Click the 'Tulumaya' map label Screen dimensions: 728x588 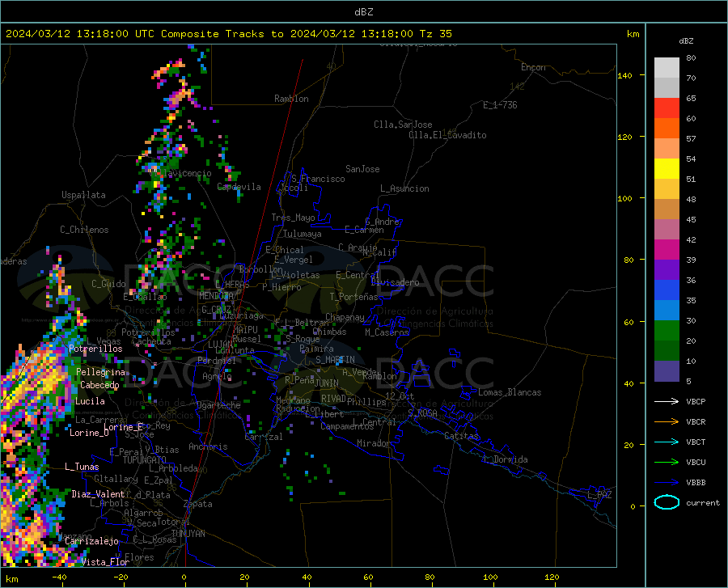(x=303, y=234)
